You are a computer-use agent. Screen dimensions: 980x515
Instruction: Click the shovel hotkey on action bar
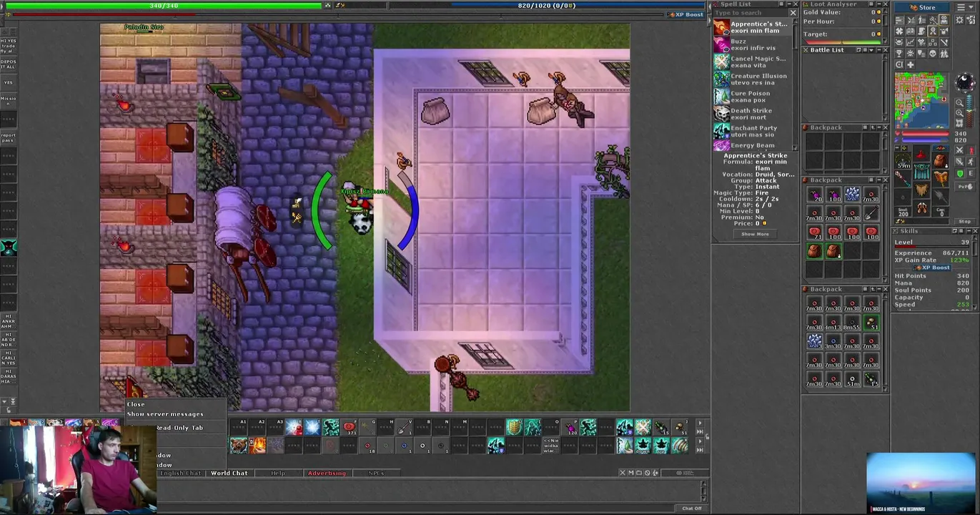(x=405, y=427)
